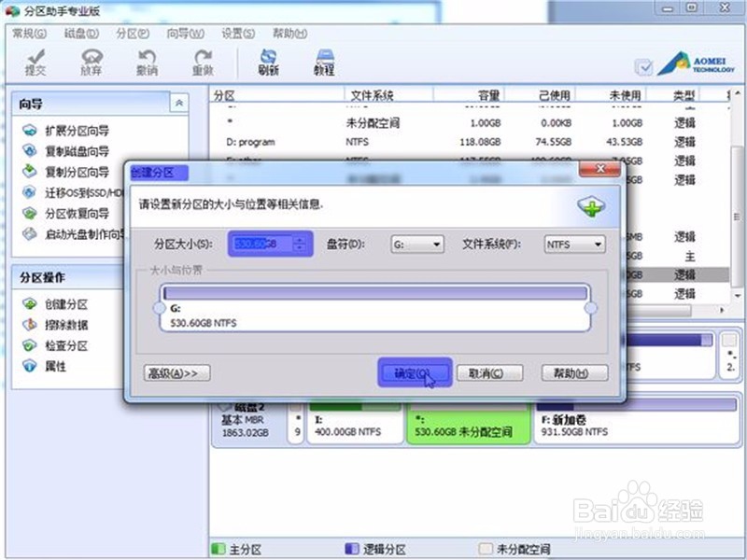Click the 重做 (Redo) toolbar icon

(x=204, y=61)
